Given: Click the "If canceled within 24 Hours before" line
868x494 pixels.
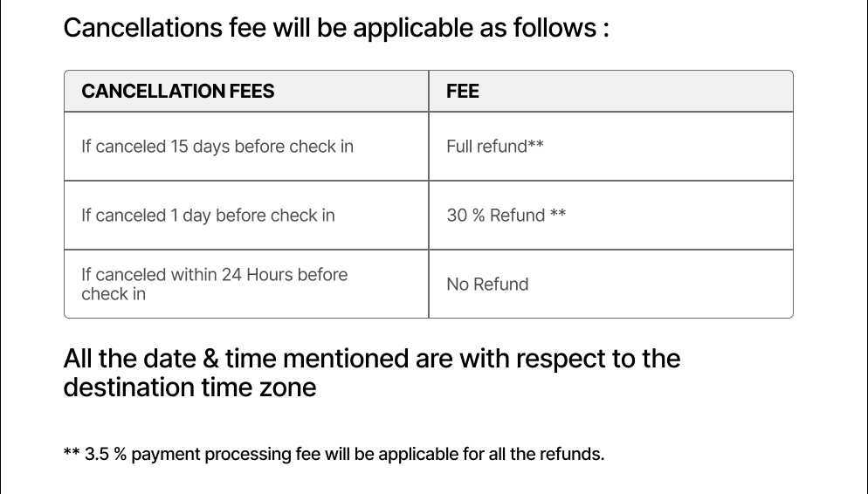Looking at the screenshot, I should coord(214,275).
